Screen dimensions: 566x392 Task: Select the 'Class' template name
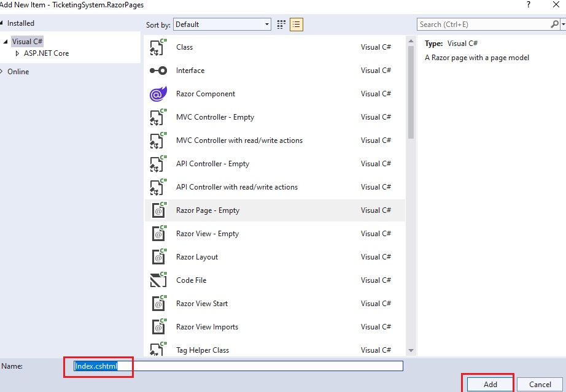pos(184,47)
